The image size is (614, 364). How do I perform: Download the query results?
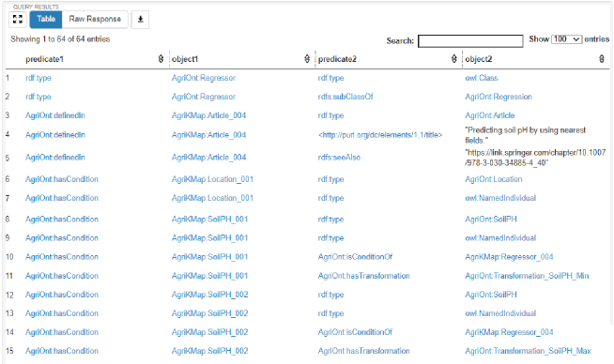(140, 19)
